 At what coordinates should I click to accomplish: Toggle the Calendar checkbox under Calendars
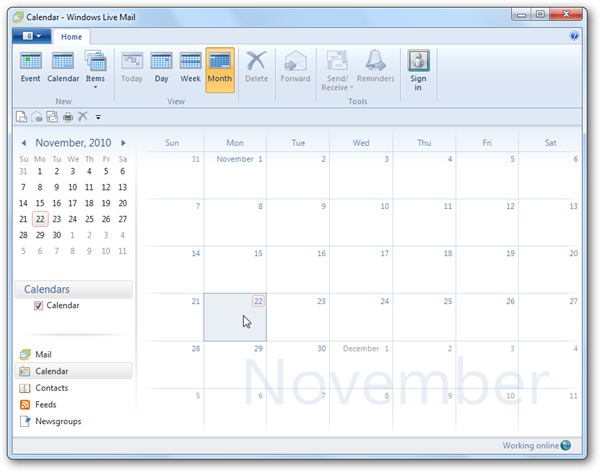point(39,306)
